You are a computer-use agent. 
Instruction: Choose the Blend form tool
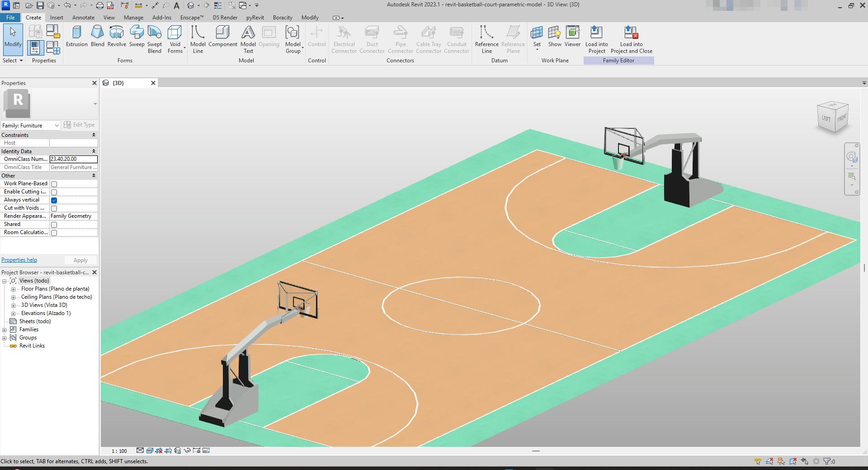tap(97, 36)
